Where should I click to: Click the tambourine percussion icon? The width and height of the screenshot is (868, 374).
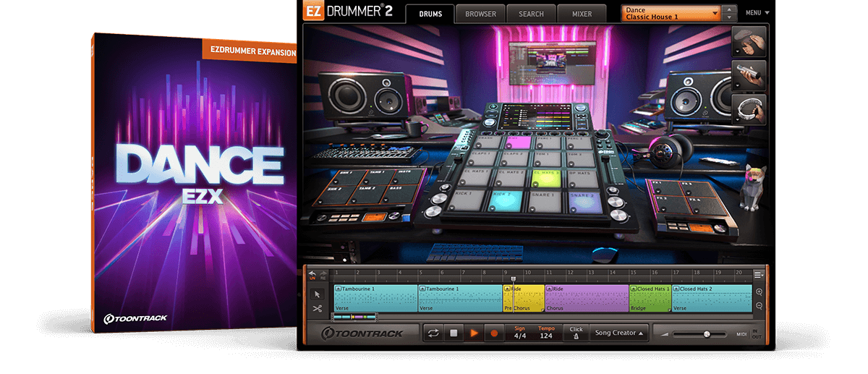point(749,109)
